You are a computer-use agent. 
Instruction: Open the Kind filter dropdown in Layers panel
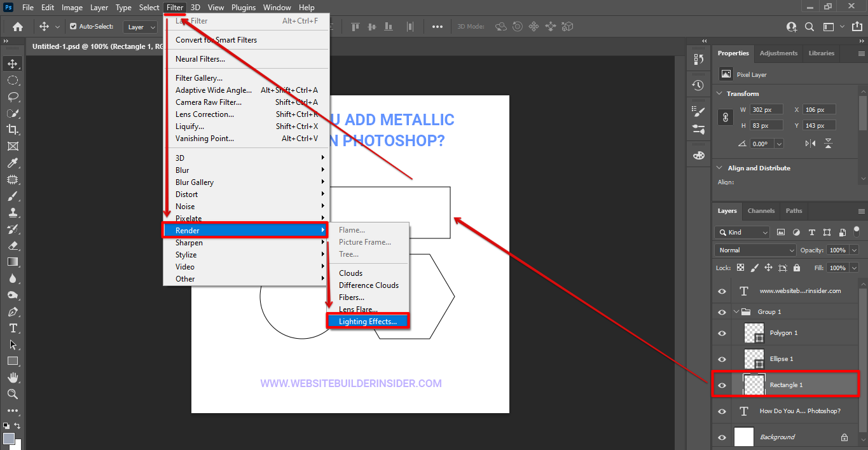point(741,232)
